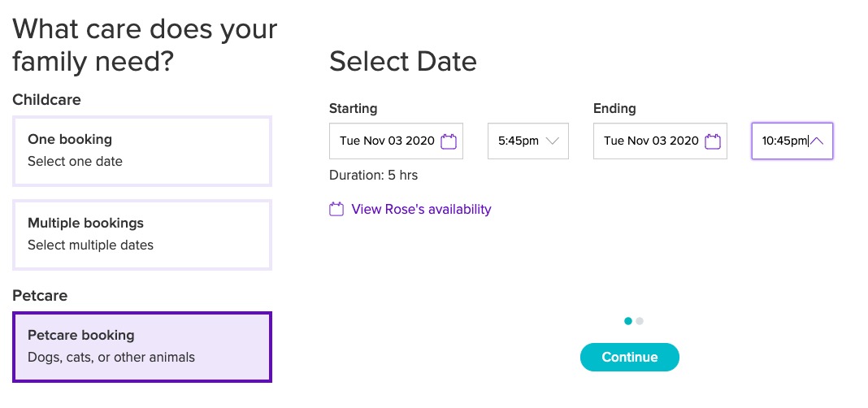Click the Petcare section label
868x408 pixels.
coord(40,296)
